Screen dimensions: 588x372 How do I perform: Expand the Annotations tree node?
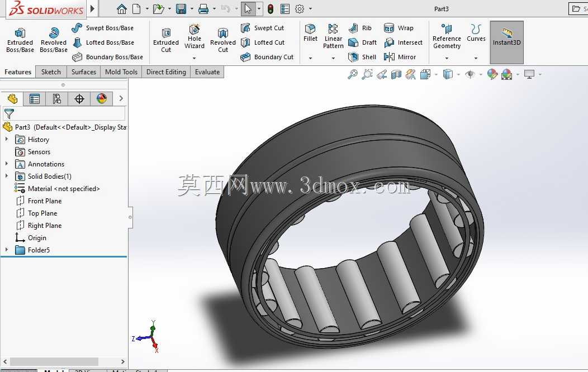tap(6, 164)
